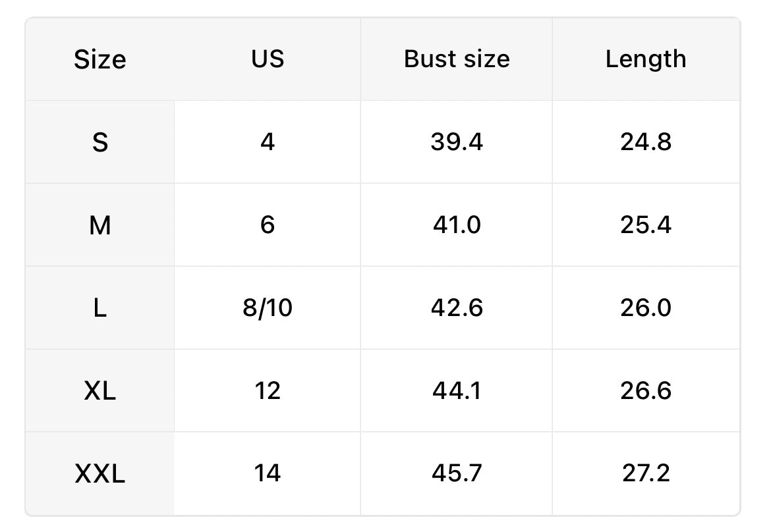The image size is (771, 532).
Task: Click US size 12 cell
Action: tap(268, 390)
